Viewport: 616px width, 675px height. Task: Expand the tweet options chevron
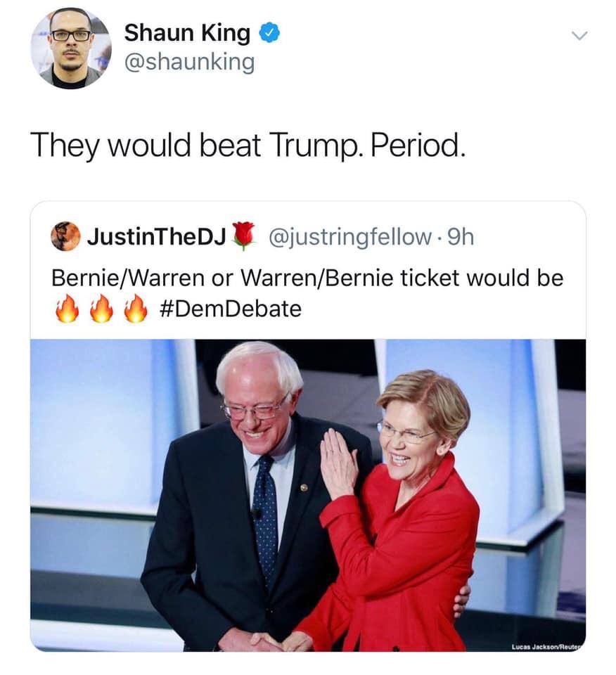click(x=579, y=36)
